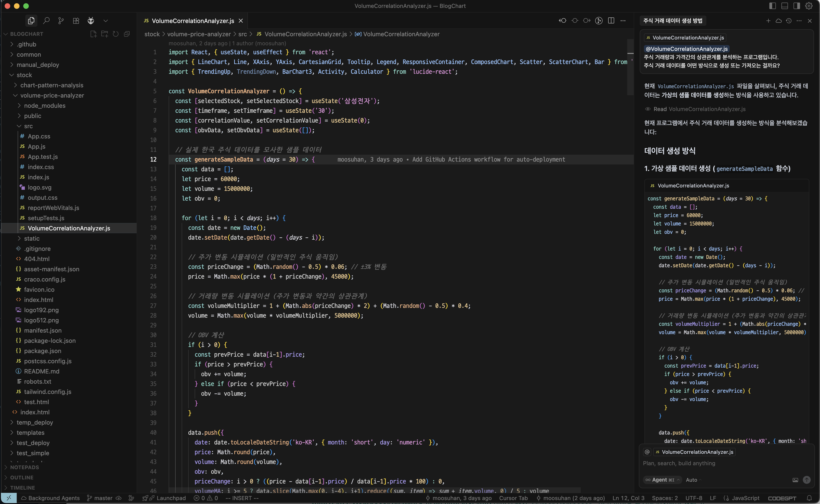Viewport: 820px width, 504px height.
Task: Open the Search view icon
Action: [46, 21]
